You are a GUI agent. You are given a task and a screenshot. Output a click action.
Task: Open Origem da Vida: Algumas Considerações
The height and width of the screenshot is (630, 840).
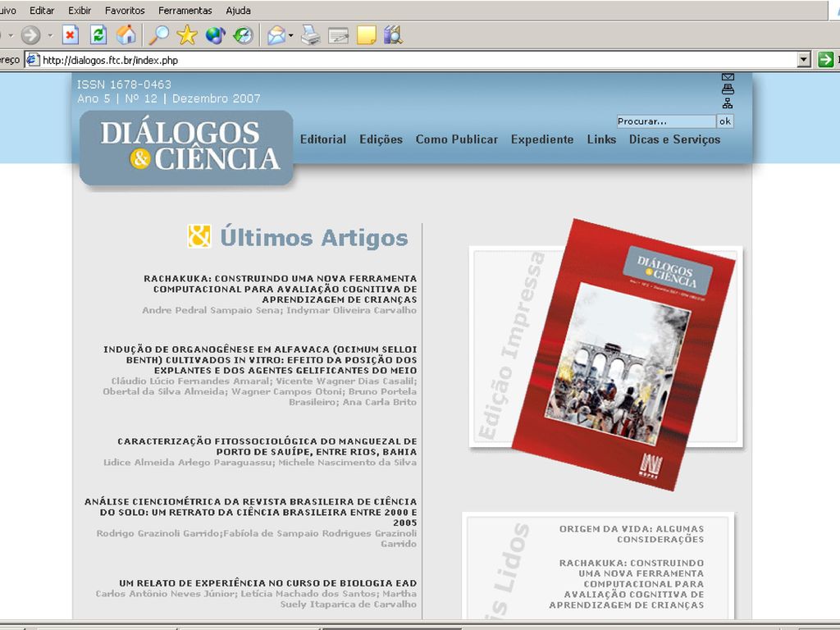pyautogui.click(x=632, y=534)
